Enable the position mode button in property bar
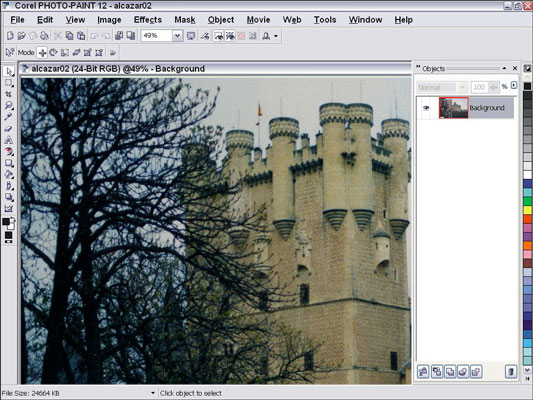 click(x=42, y=53)
